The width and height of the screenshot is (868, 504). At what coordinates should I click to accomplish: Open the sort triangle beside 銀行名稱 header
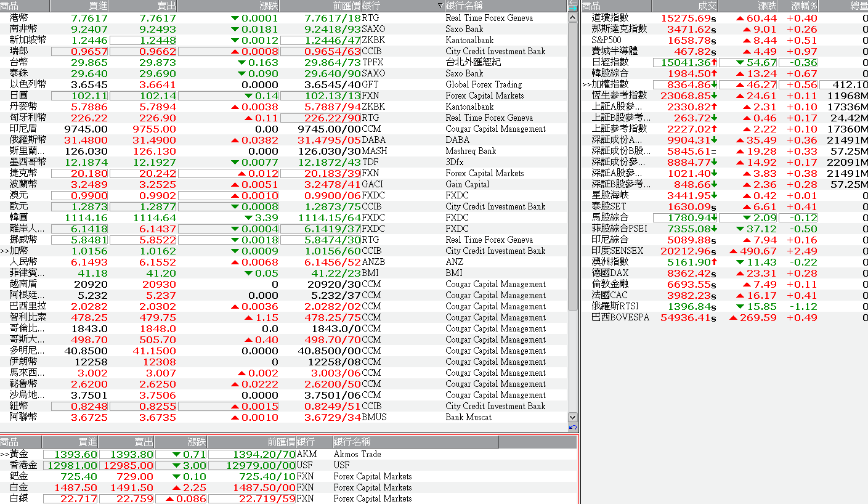pos(440,6)
